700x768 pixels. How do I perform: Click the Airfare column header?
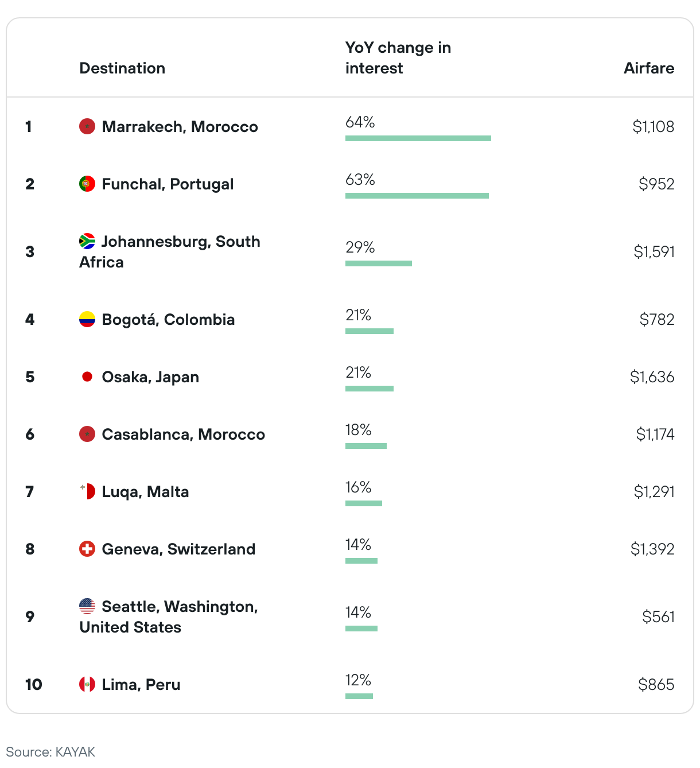coord(649,68)
